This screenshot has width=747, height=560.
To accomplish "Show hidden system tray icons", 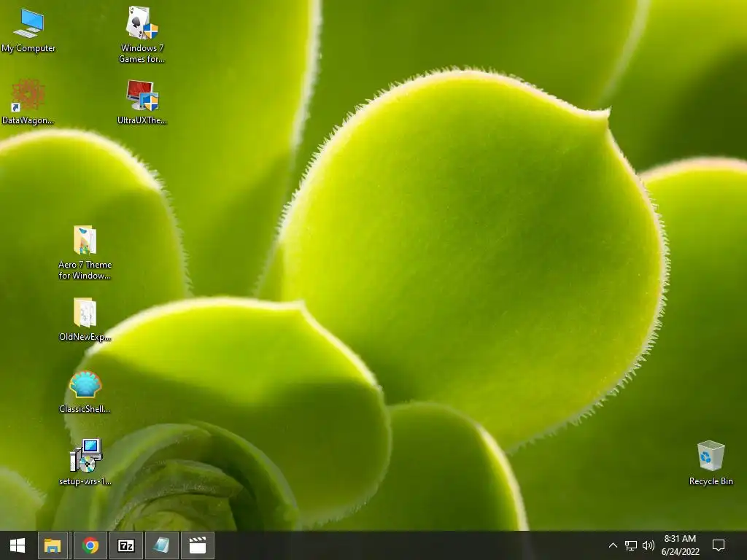I will pos(613,545).
